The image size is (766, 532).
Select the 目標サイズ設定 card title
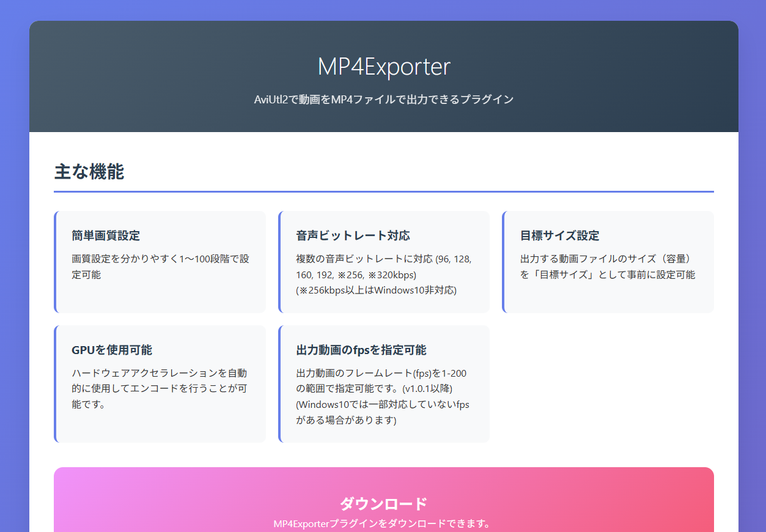[559, 235]
